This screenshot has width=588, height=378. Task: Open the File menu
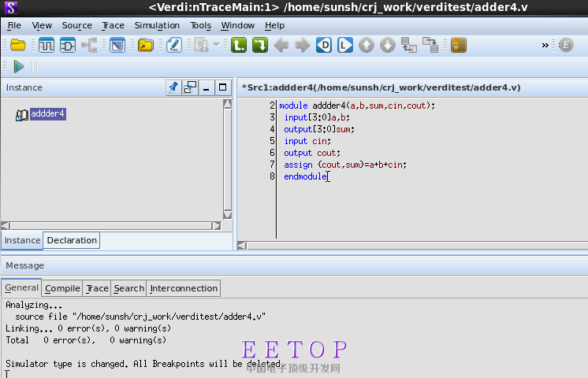pyautogui.click(x=14, y=25)
